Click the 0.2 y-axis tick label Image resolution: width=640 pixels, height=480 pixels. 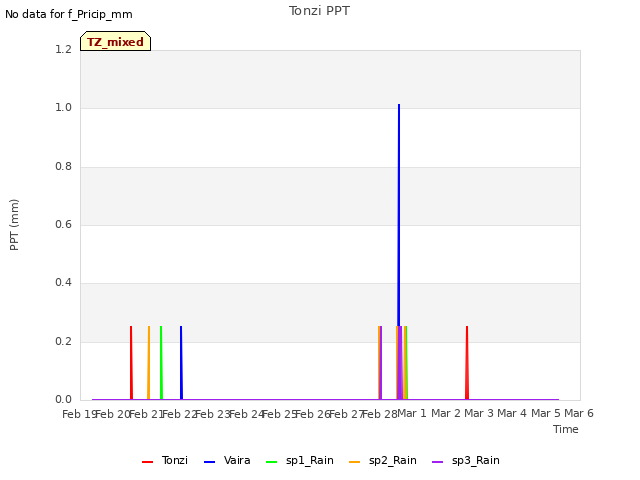(64, 341)
